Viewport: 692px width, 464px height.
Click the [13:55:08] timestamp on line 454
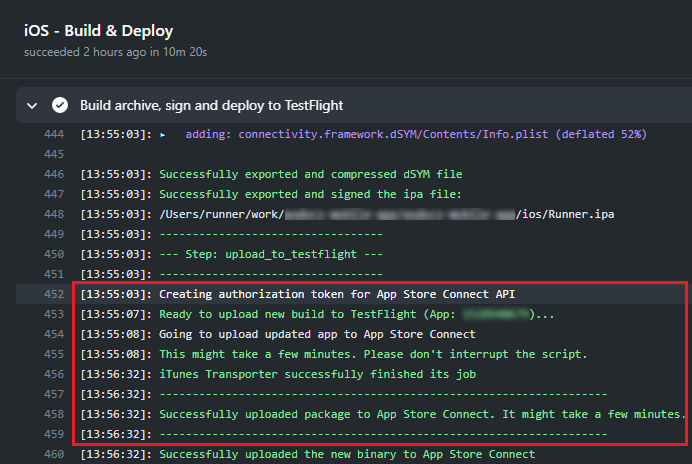(116, 334)
